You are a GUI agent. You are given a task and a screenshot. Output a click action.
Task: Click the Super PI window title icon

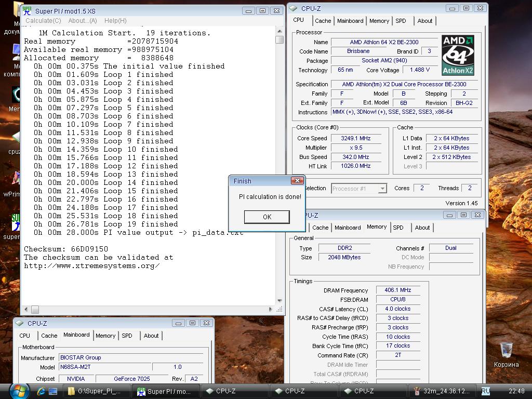[27, 11]
